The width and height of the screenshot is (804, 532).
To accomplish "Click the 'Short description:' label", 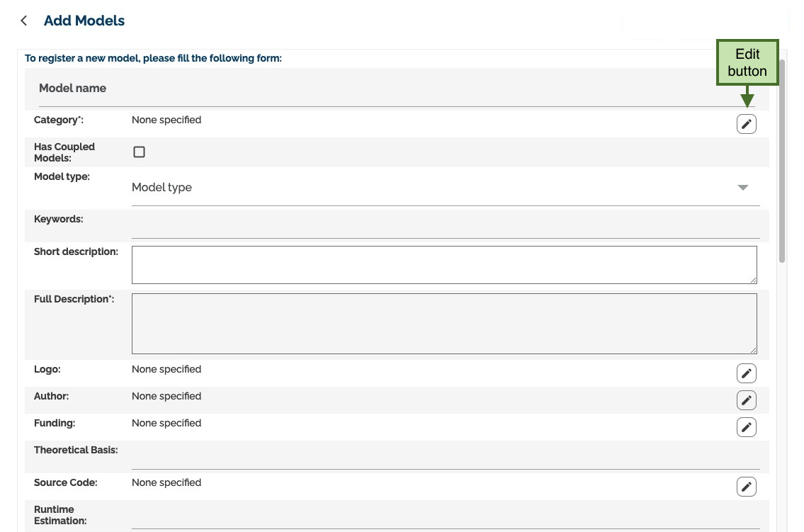I will click(76, 251).
